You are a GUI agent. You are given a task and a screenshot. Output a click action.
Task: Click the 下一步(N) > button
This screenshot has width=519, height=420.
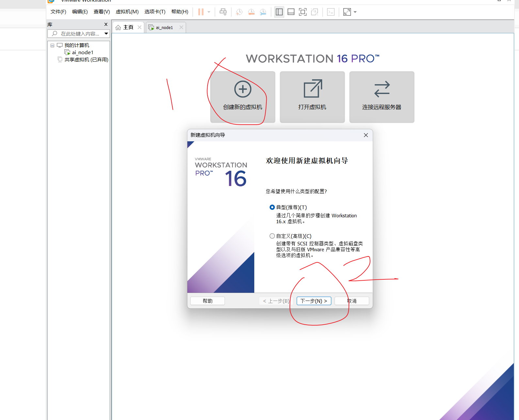314,301
